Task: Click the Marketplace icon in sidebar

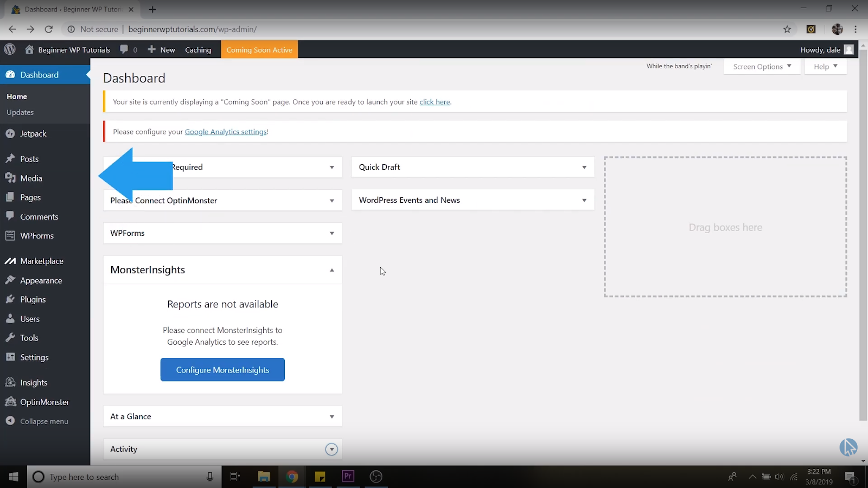Action: [10, 261]
